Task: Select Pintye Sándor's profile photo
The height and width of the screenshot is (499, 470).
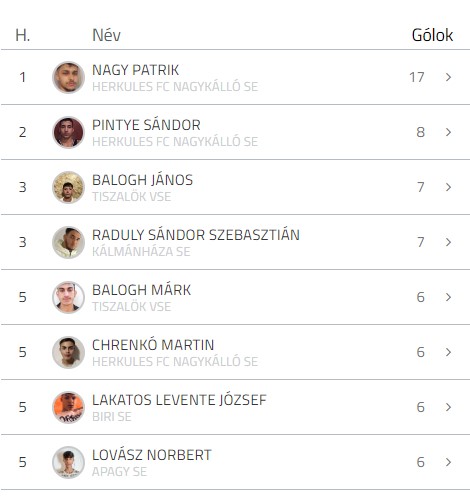Action: point(68,132)
